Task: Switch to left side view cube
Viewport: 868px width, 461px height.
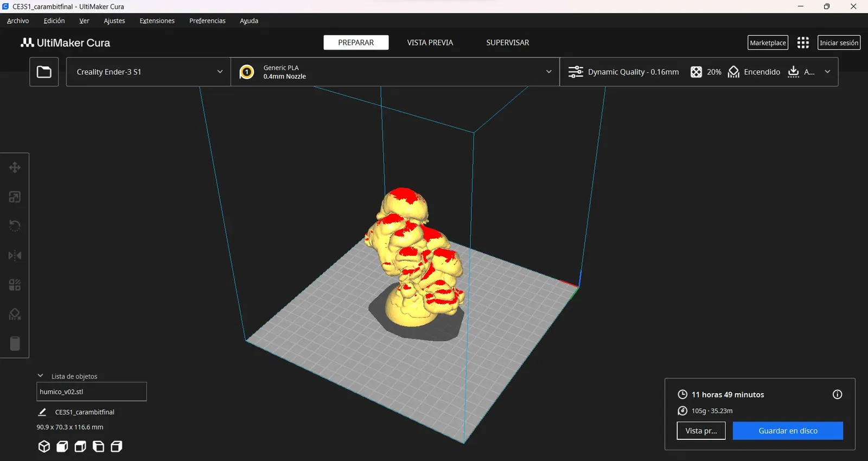Action: [x=98, y=446]
